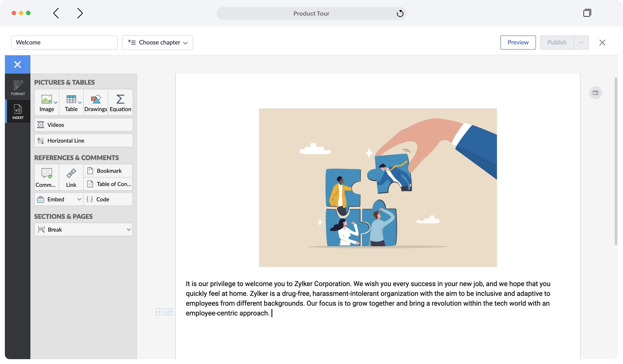
Task: Expand the Embed options chevron
Action: [79, 199]
